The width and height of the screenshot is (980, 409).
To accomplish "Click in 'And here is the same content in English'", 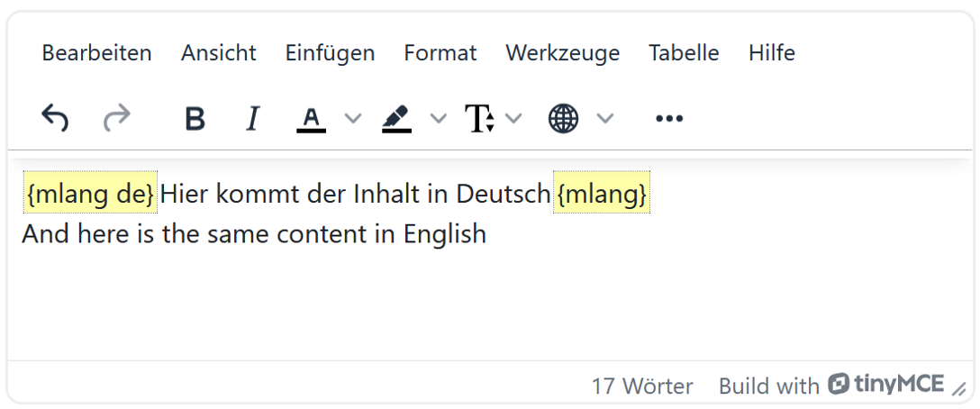I will (254, 234).
